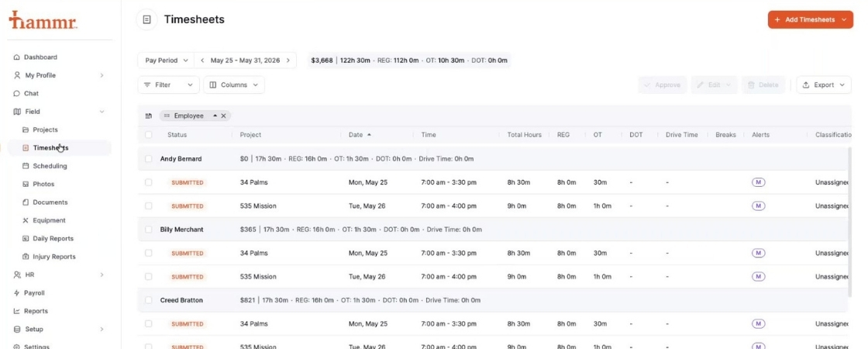The height and width of the screenshot is (349, 868).
Task: Tick Creed Bratton's 34 Palms row checkbox
Action: coord(148,323)
